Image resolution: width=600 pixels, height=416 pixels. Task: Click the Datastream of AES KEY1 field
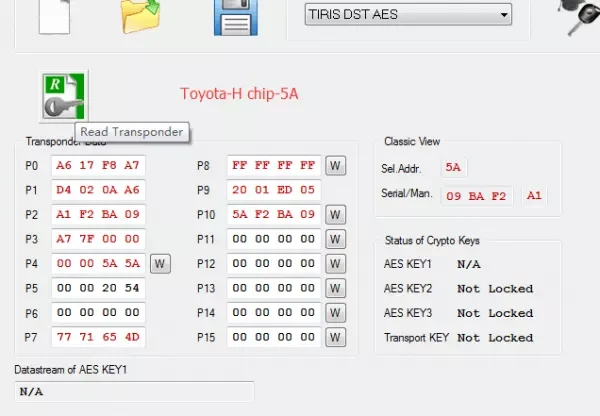[x=134, y=392]
